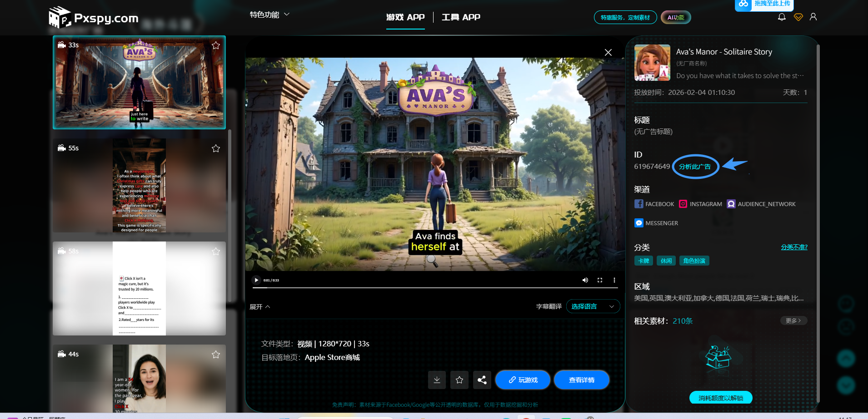This screenshot has width=868, height=419.
Task: Click 分析此广告 link
Action: [695, 167]
